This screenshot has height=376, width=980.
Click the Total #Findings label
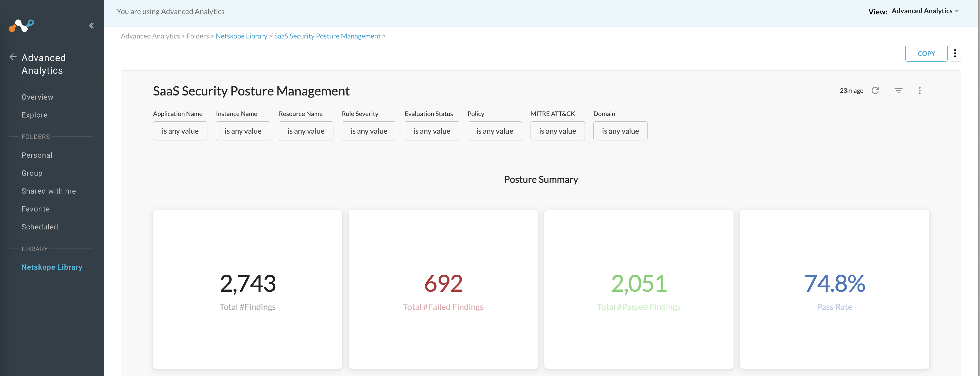pos(248,307)
